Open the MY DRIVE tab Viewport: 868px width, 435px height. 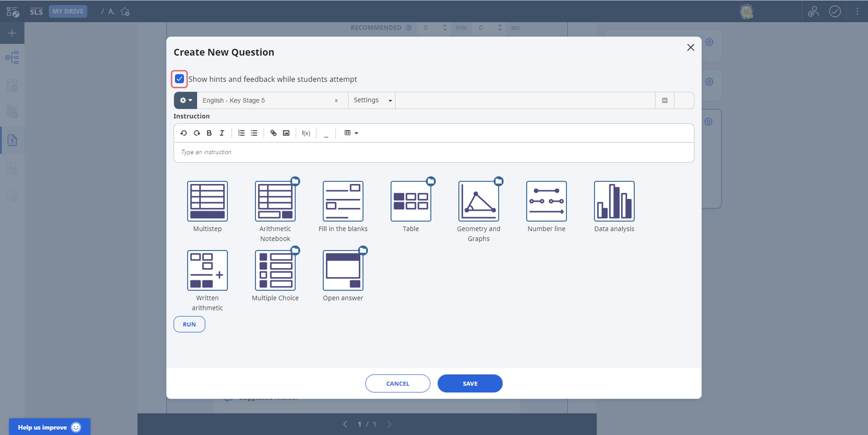(68, 11)
